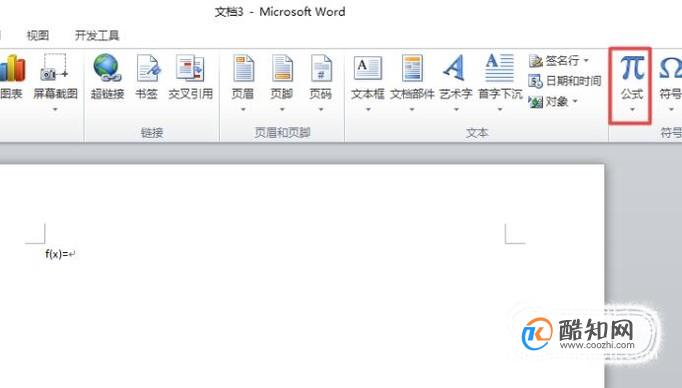
Task: Click 签名行 signature line button
Action: point(558,60)
